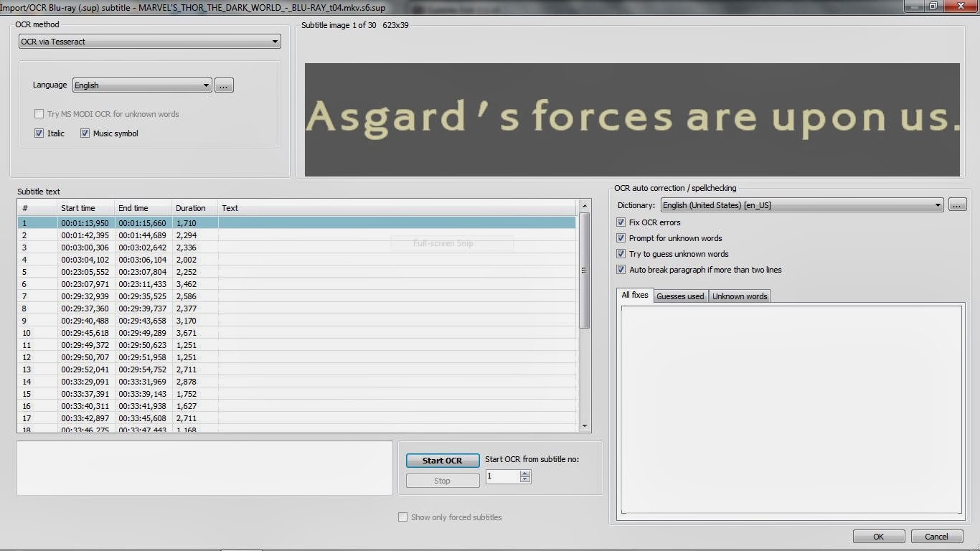Viewport: 980px width, 551px height.
Task: Click the end time 00:33:41,938
Action: (x=142, y=406)
